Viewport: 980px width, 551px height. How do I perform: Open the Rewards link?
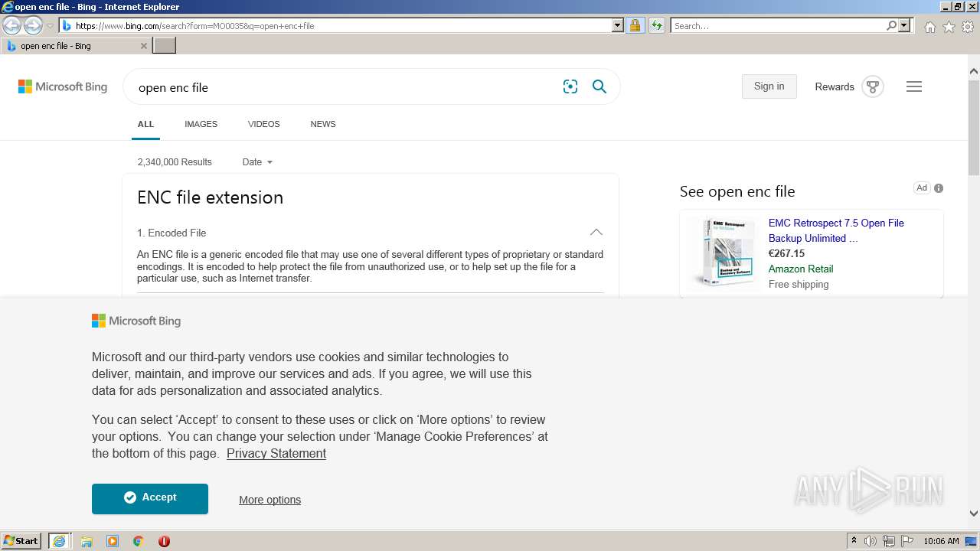pyautogui.click(x=834, y=86)
